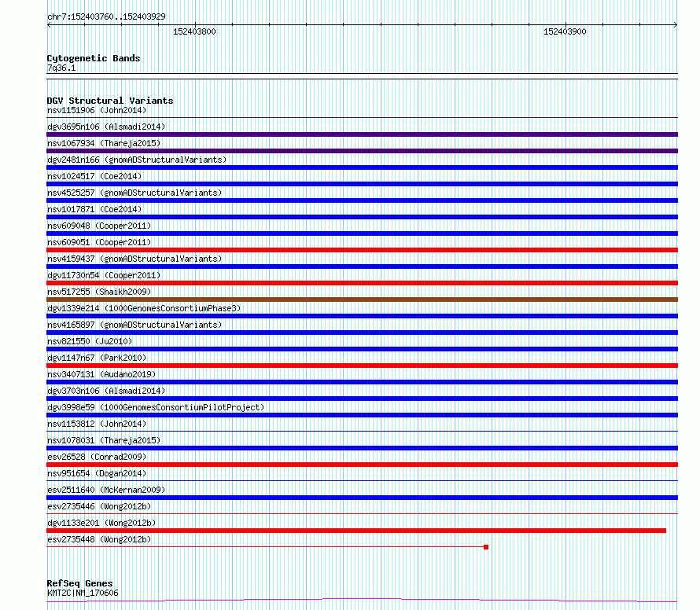Click the 7q36.1 band label
This screenshot has width=700, height=610.
coord(61,68)
